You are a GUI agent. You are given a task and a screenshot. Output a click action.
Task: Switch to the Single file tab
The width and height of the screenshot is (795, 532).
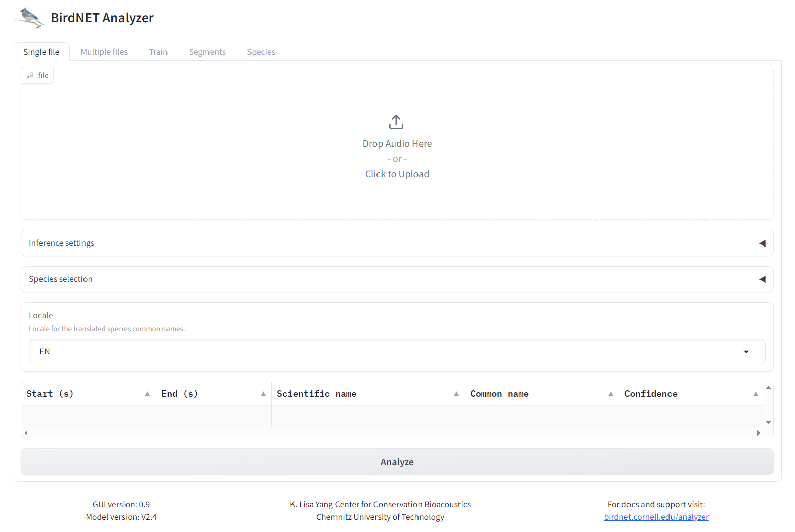tap(41, 52)
